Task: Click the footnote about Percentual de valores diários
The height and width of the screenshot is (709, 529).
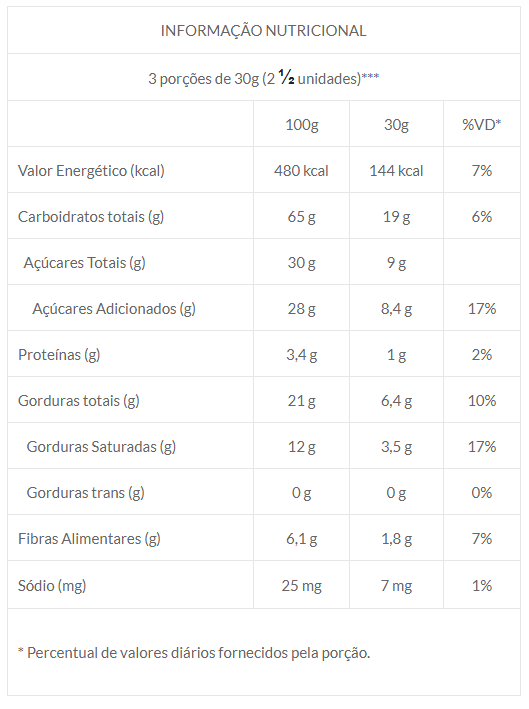Action: (194, 653)
